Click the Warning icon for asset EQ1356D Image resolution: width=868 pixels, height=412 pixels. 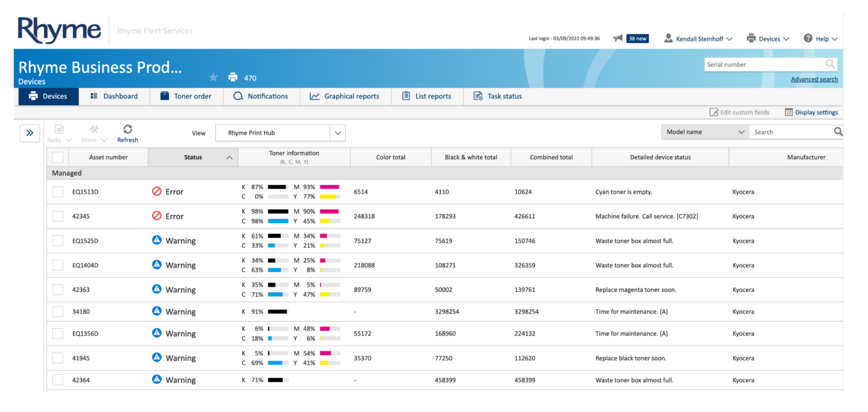[x=157, y=333]
